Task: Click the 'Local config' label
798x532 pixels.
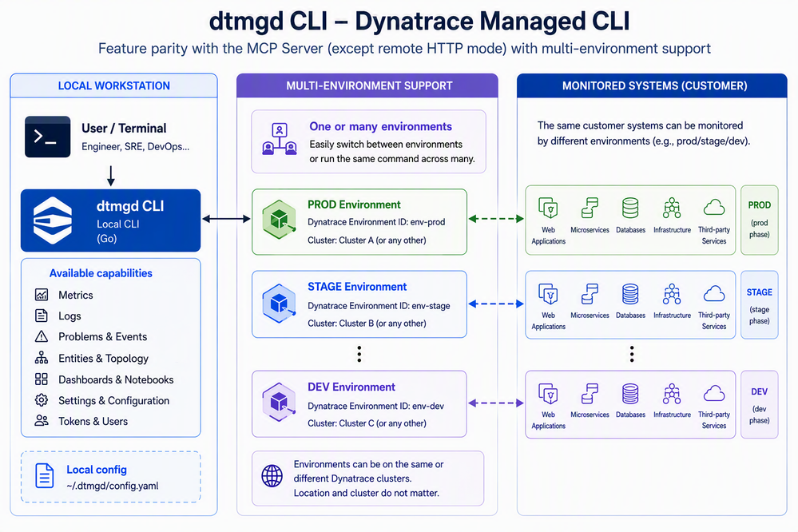Action: [x=97, y=470]
